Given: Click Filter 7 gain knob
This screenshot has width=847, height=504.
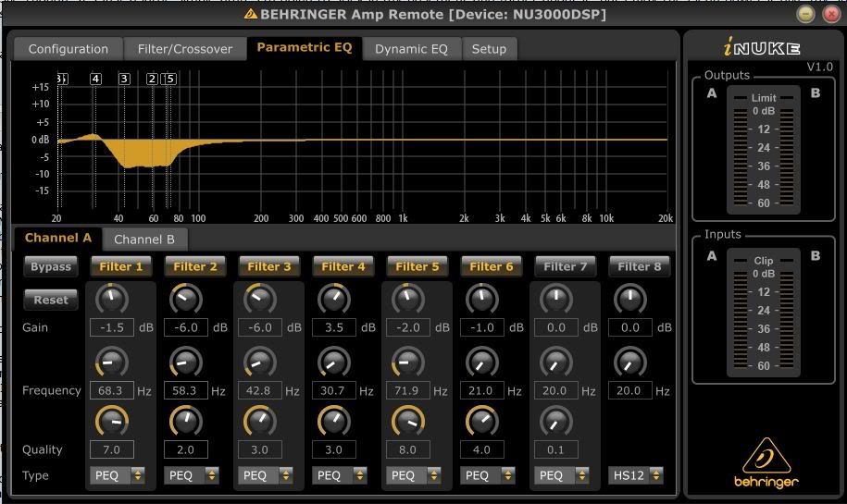Looking at the screenshot, I should pyautogui.click(x=555, y=299).
